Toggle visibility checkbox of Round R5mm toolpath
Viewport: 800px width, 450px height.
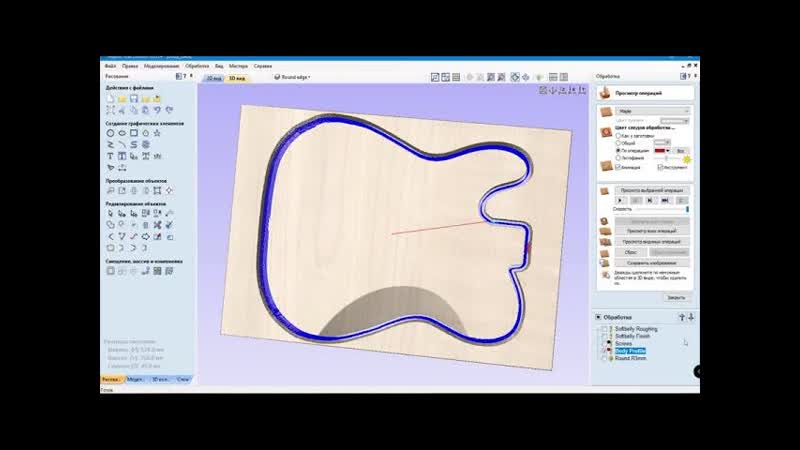605,359
